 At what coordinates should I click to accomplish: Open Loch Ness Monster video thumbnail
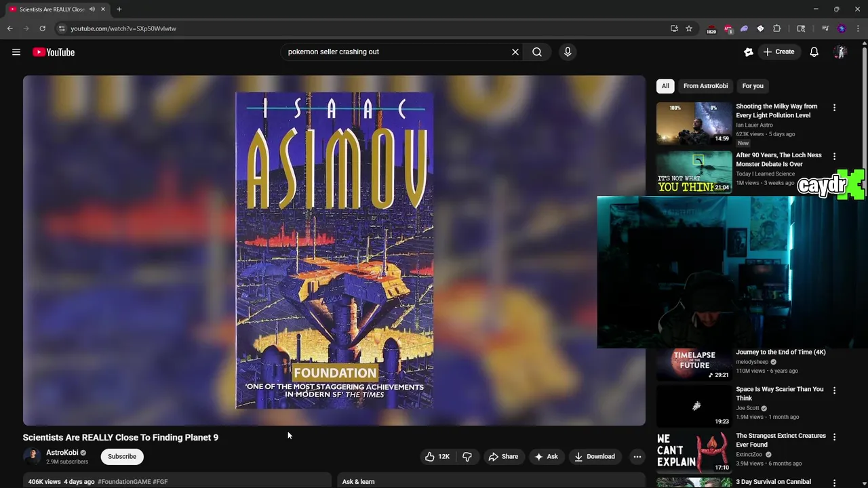694,172
